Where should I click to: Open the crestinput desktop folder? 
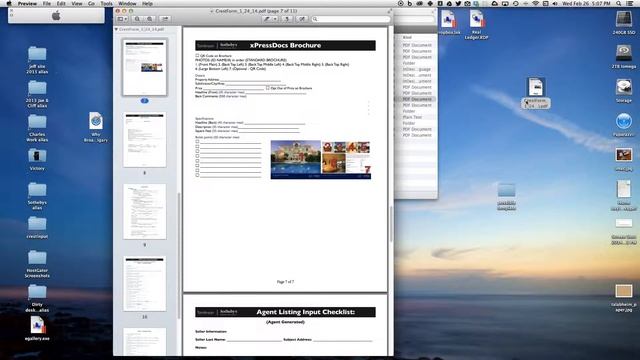pyautogui.click(x=37, y=228)
